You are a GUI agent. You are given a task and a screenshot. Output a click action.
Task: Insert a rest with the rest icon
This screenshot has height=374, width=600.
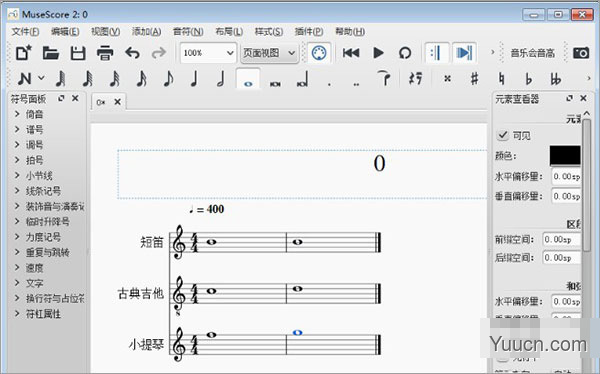pos(416,79)
